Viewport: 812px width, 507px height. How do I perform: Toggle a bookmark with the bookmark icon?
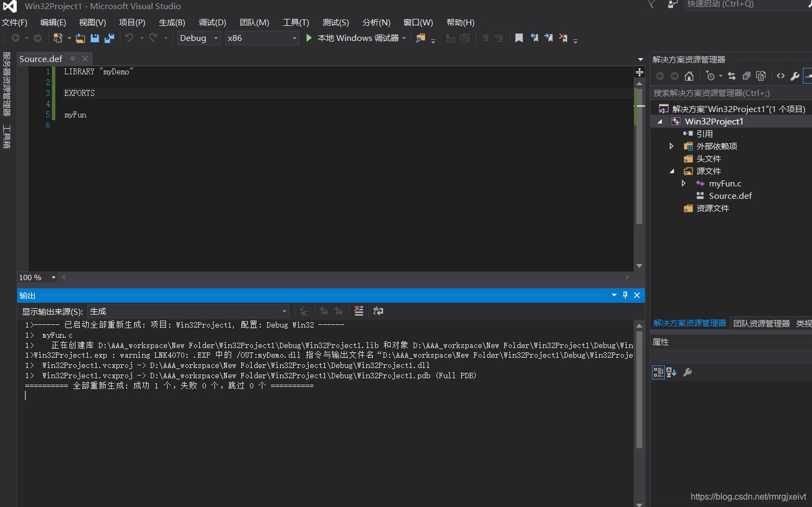point(519,38)
